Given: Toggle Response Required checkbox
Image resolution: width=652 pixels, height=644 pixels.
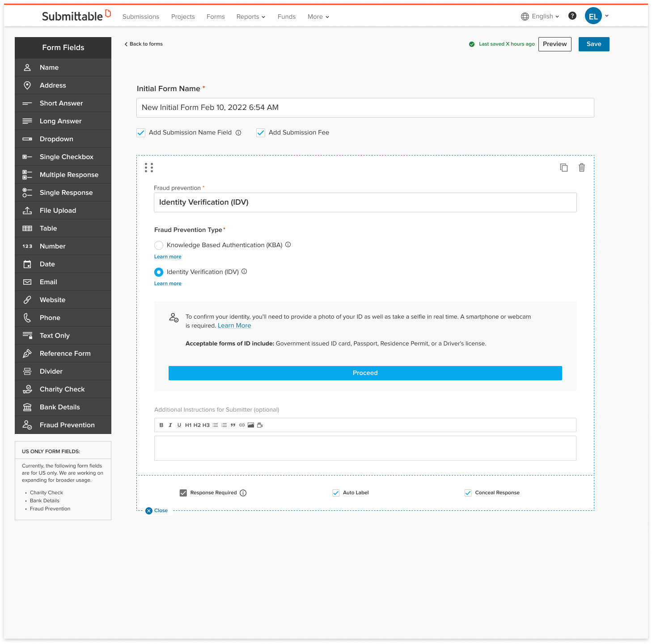Looking at the screenshot, I should (183, 493).
